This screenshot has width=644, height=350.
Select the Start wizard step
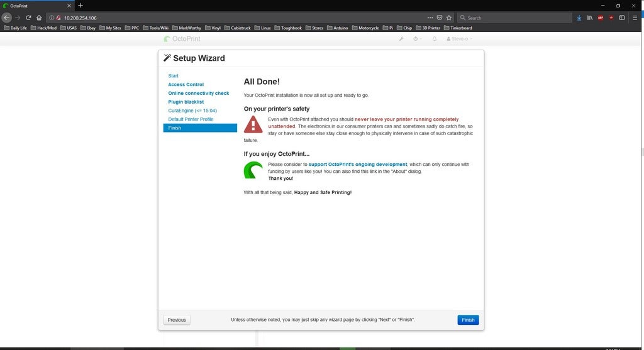[174, 76]
